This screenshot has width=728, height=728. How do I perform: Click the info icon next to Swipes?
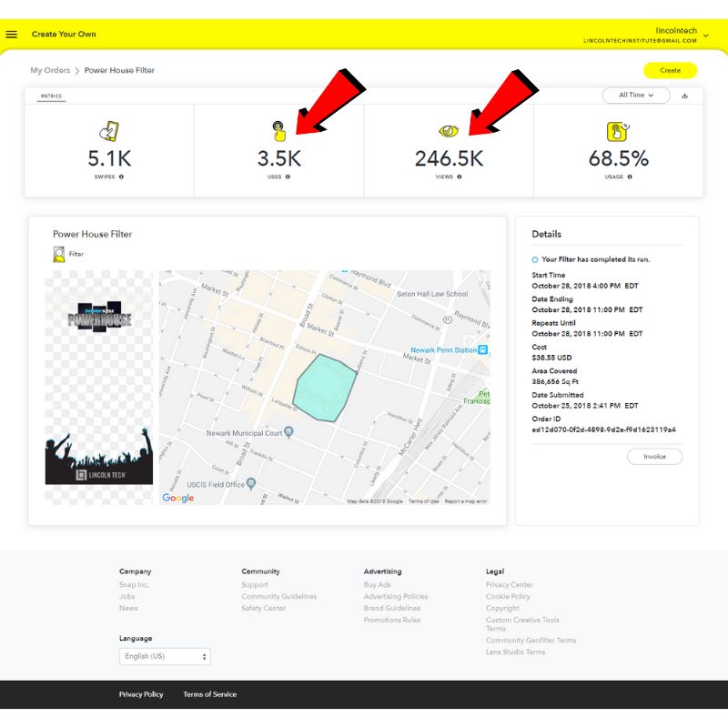pyautogui.click(x=121, y=177)
